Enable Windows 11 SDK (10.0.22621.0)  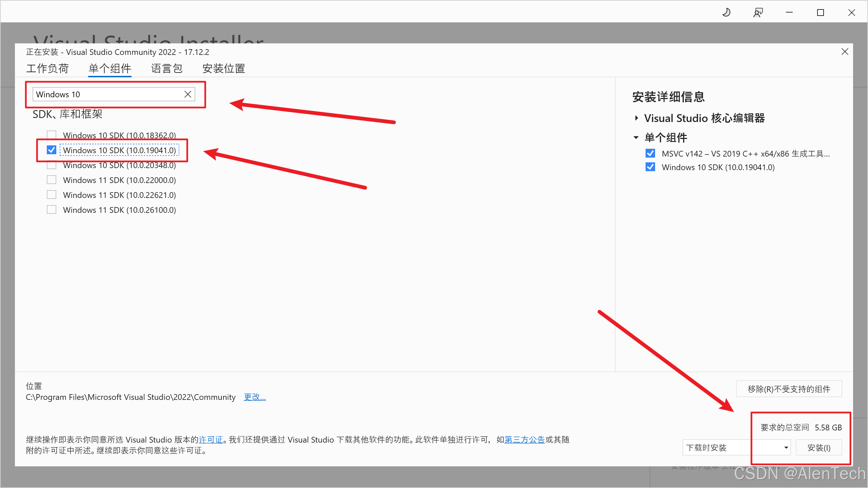[52, 195]
